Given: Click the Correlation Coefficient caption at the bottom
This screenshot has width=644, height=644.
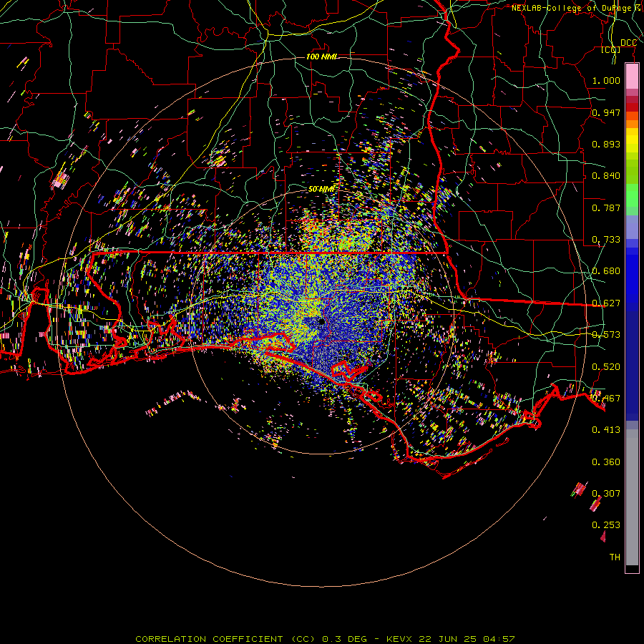Looking at the screenshot, I should [x=324, y=639].
